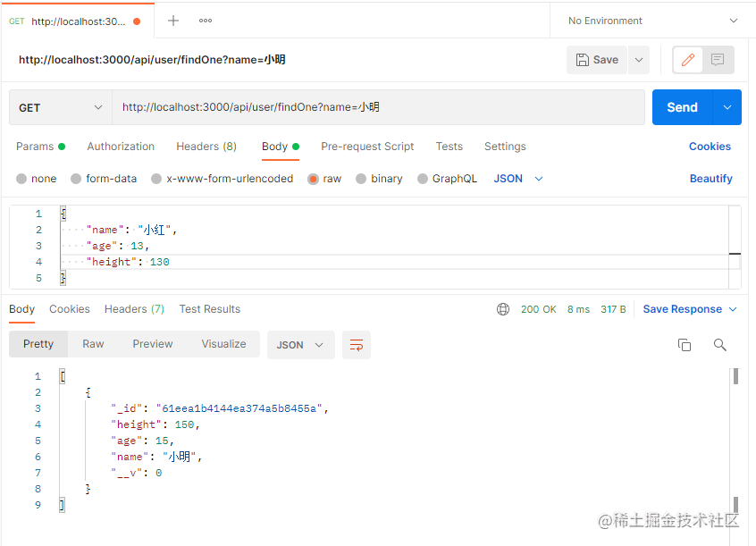The width and height of the screenshot is (756, 546).
Task: Open the response JSON format dropdown
Action: coord(301,345)
